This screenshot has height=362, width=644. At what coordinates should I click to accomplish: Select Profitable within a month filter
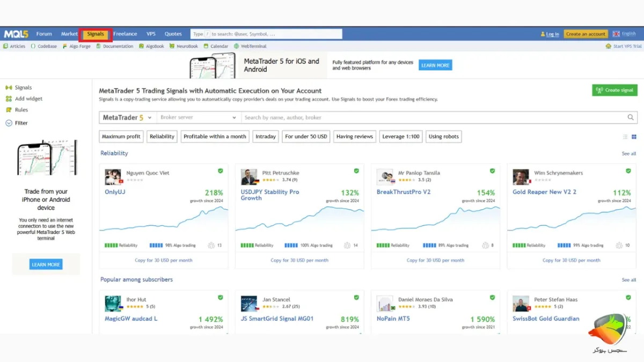point(215,137)
